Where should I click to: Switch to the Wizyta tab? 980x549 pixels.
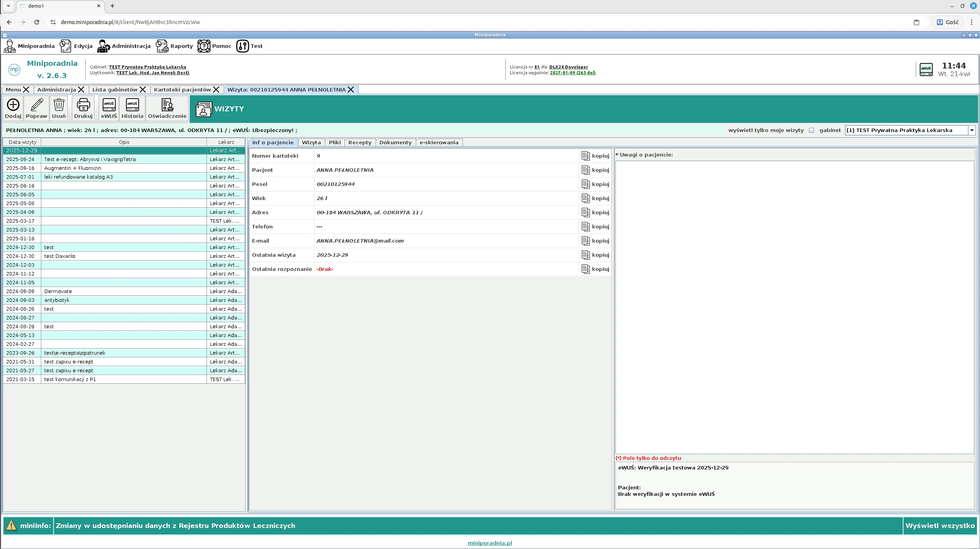click(x=311, y=142)
